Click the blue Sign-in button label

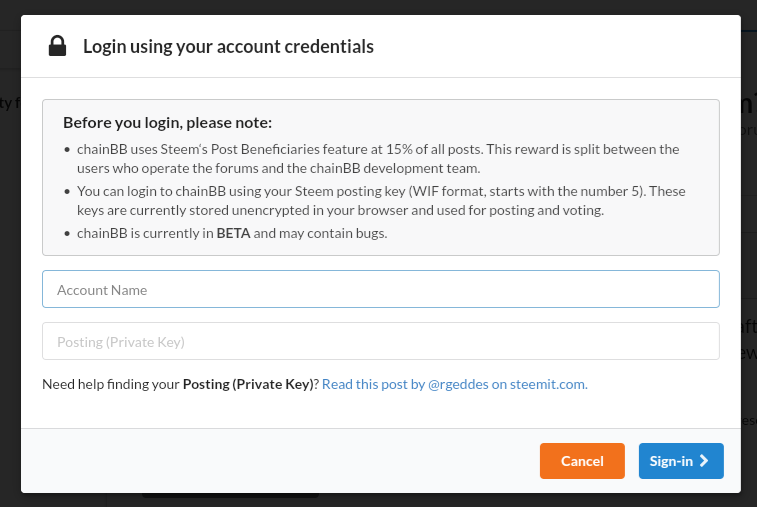point(671,461)
